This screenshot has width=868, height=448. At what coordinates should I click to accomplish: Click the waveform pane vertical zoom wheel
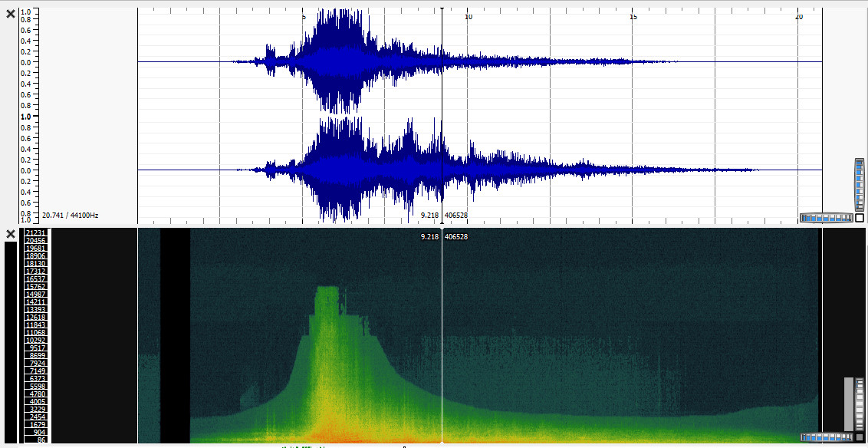pos(860,185)
